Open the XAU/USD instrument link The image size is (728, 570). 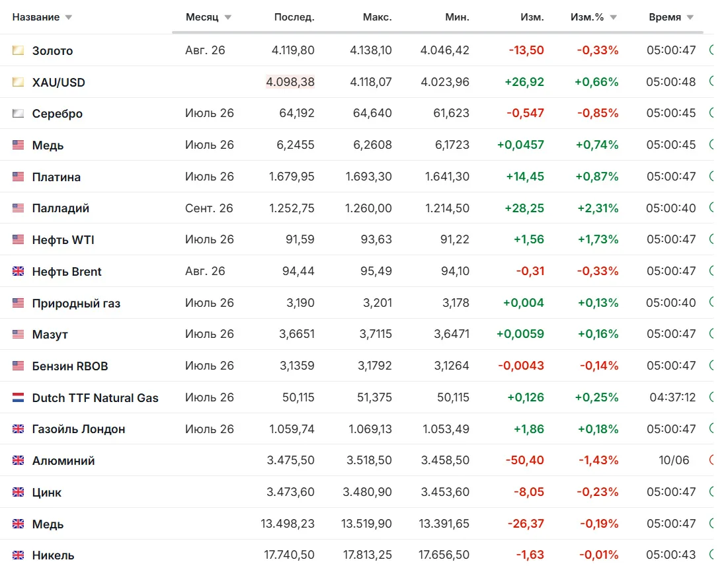point(58,82)
